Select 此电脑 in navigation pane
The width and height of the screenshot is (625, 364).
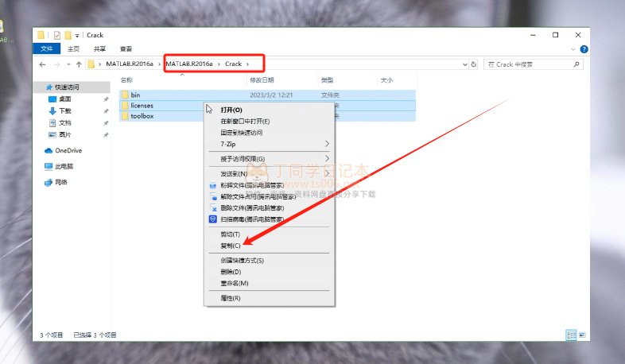[x=59, y=166]
